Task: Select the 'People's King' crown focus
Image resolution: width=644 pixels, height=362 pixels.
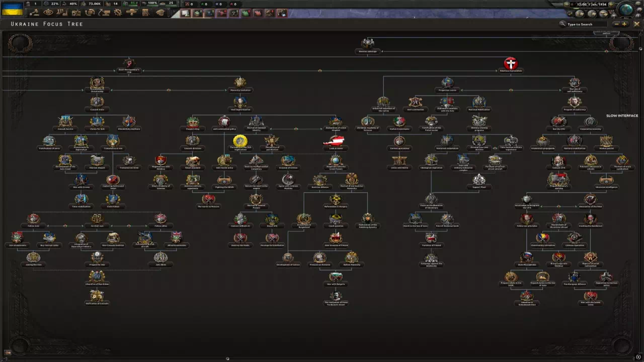Action: [193, 122]
